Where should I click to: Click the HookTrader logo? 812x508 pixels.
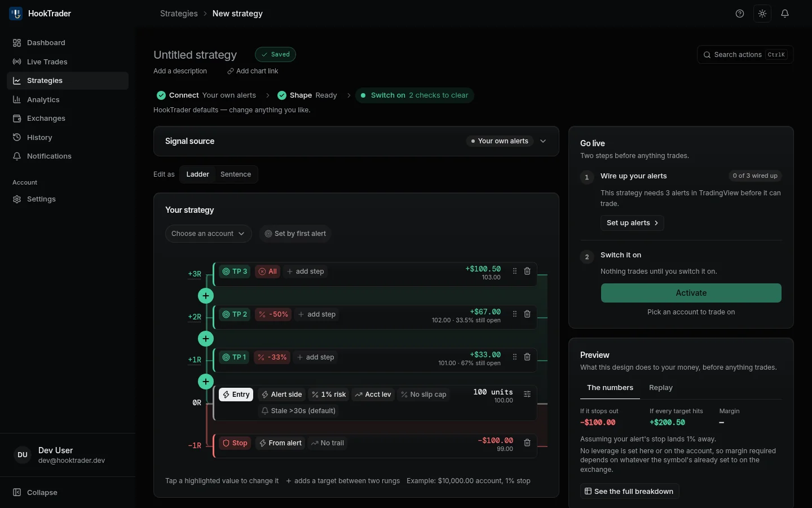tap(16, 14)
